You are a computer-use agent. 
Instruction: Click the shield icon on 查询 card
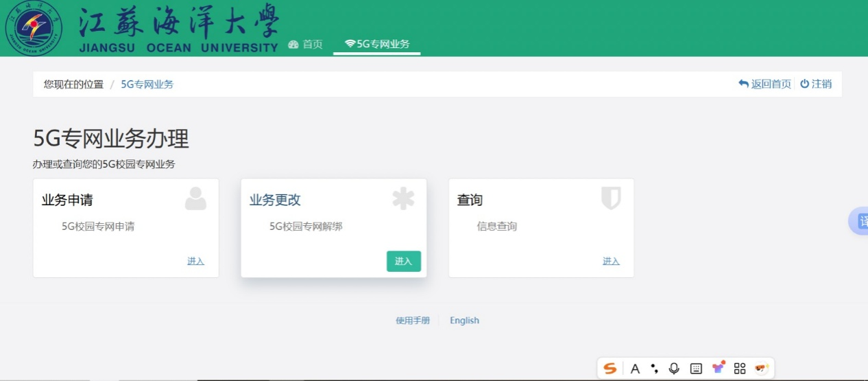pyautogui.click(x=610, y=198)
